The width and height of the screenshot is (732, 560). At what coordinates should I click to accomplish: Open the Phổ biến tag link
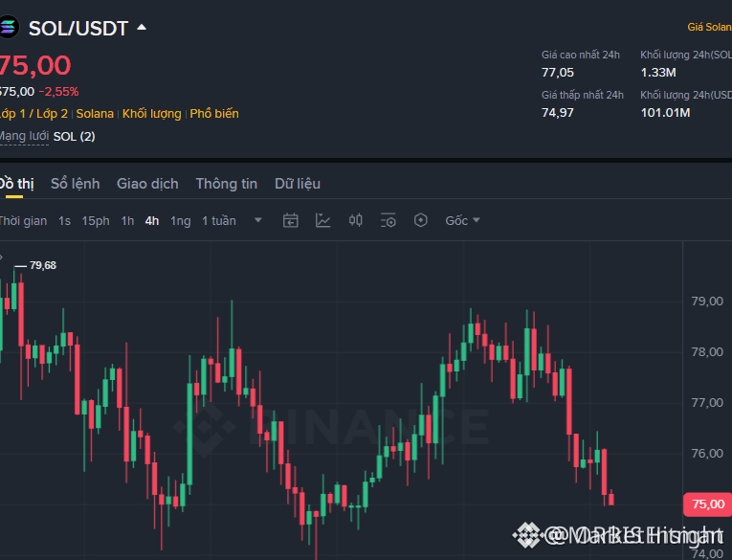click(x=214, y=114)
